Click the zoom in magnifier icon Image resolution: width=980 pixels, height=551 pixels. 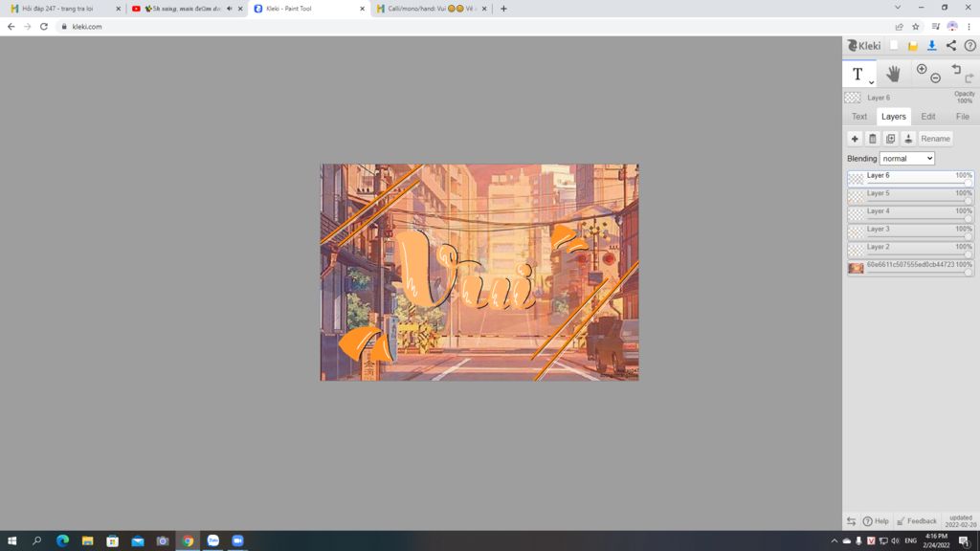(922, 69)
